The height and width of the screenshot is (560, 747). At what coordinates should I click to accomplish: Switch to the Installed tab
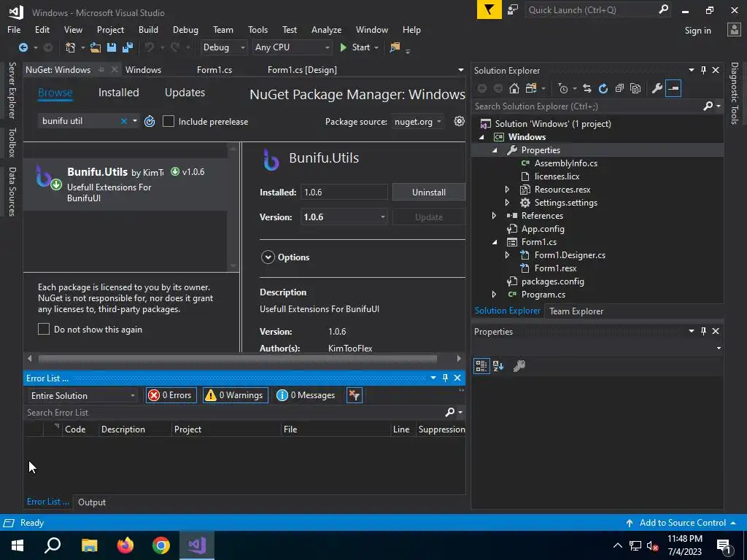[x=119, y=93]
